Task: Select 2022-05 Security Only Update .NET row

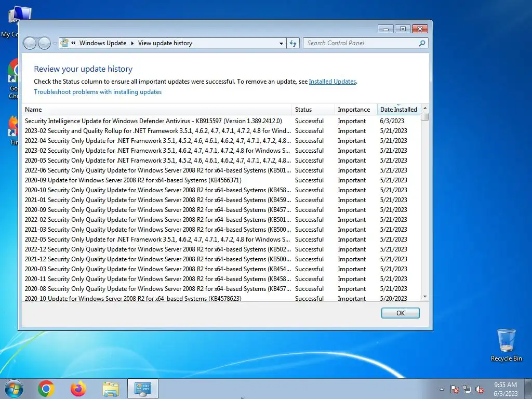Action: (221, 239)
